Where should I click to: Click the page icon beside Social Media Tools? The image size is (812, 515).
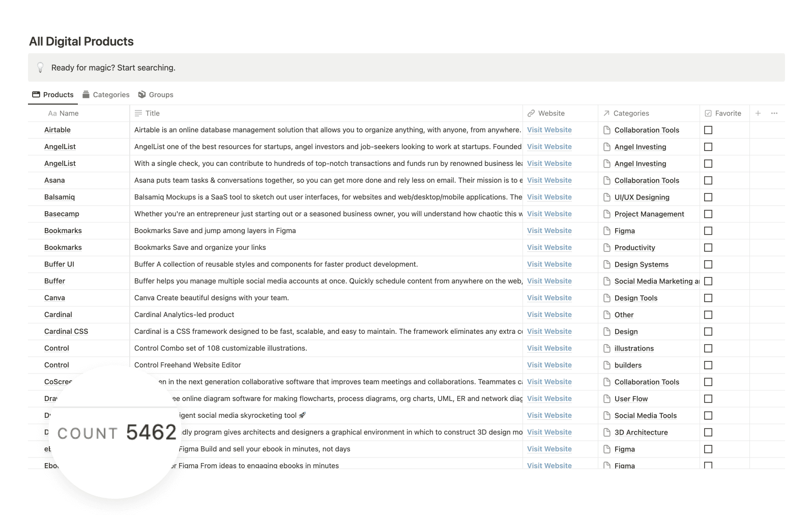(606, 416)
